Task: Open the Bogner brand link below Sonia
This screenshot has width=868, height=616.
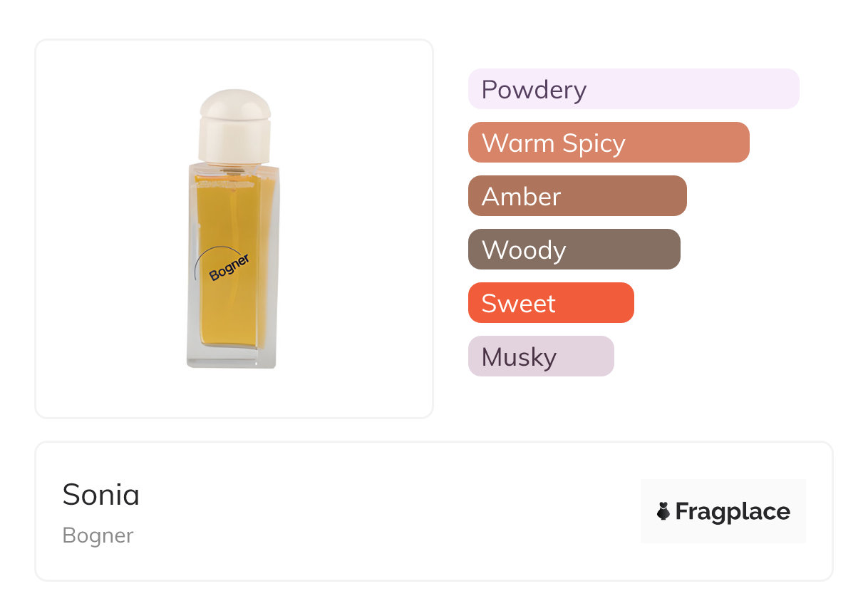Action: click(x=98, y=535)
